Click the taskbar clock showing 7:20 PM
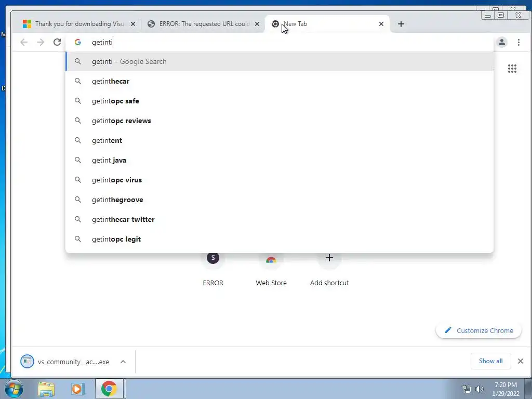The image size is (532, 399). (x=506, y=389)
